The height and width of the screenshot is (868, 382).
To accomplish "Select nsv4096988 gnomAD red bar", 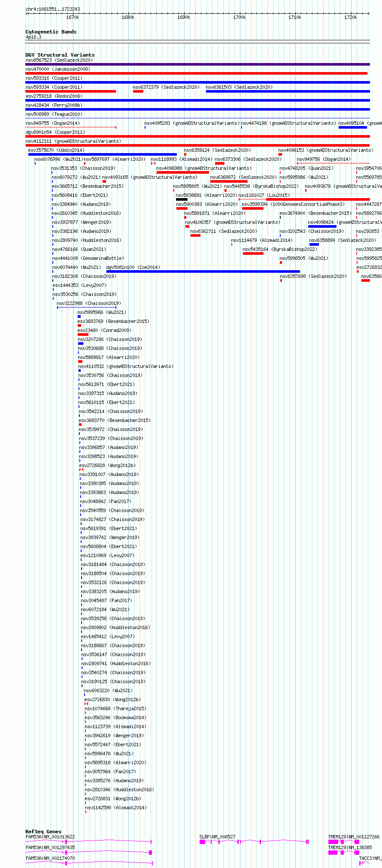I will tap(183, 172).
